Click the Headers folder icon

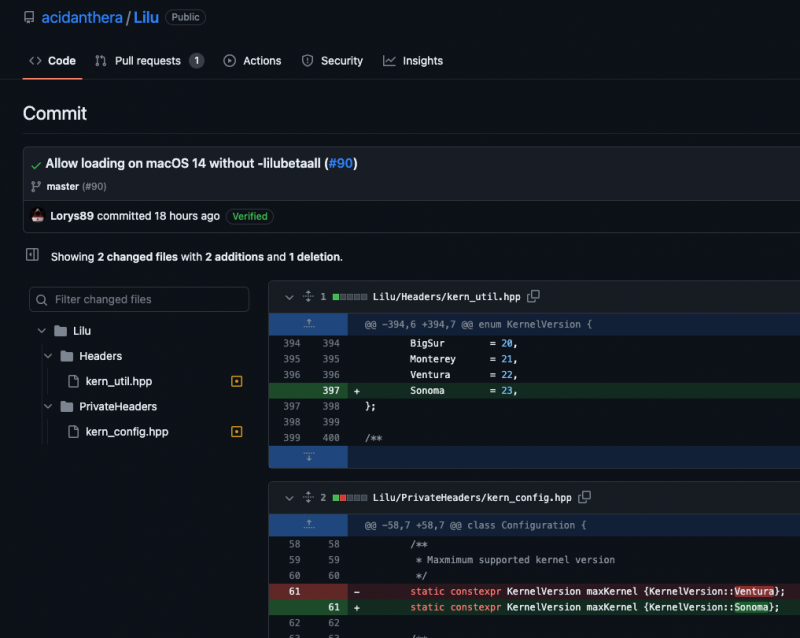[x=67, y=356]
